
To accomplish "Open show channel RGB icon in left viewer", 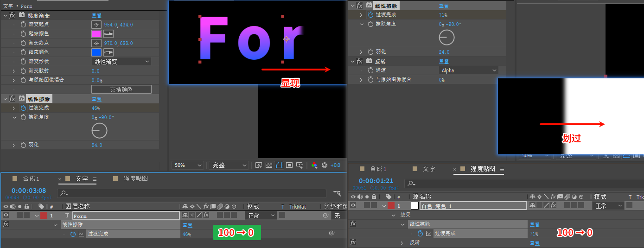I will point(314,165).
